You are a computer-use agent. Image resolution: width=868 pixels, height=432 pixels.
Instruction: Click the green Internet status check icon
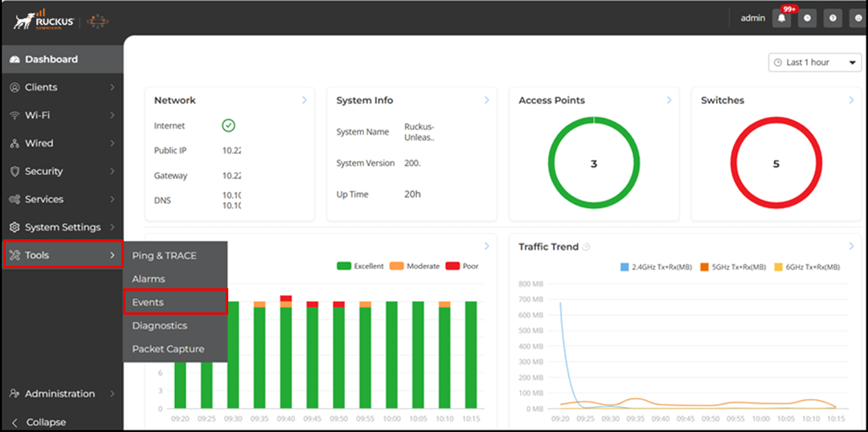[228, 126]
